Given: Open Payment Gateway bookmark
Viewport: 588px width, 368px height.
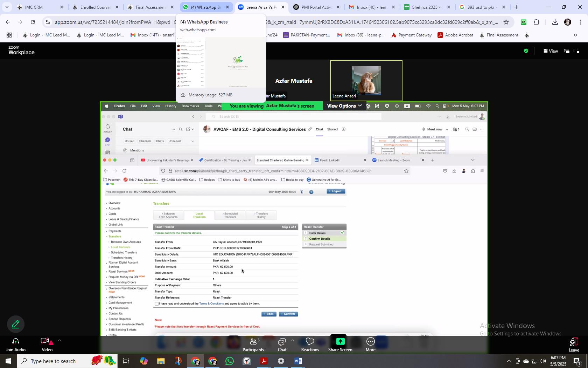Looking at the screenshot, I should pos(411,35).
